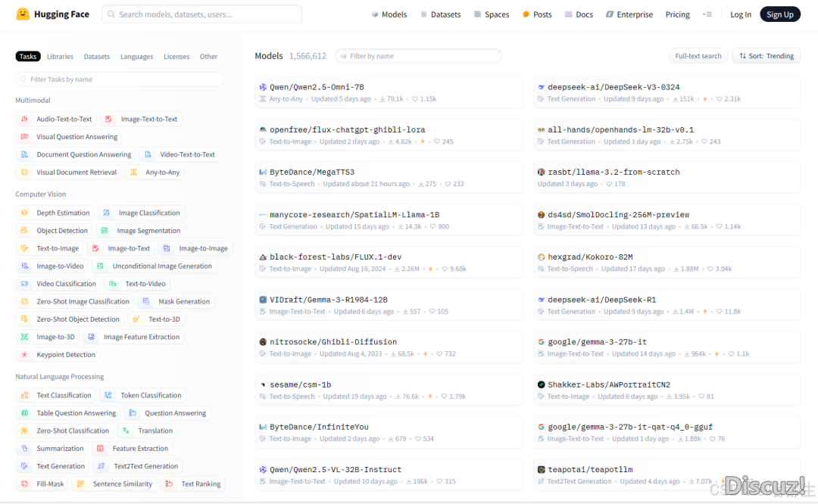Click the DeepSeek-V3-0324 whale avatar icon
Viewport: 818px width, 504px height.
(541, 87)
